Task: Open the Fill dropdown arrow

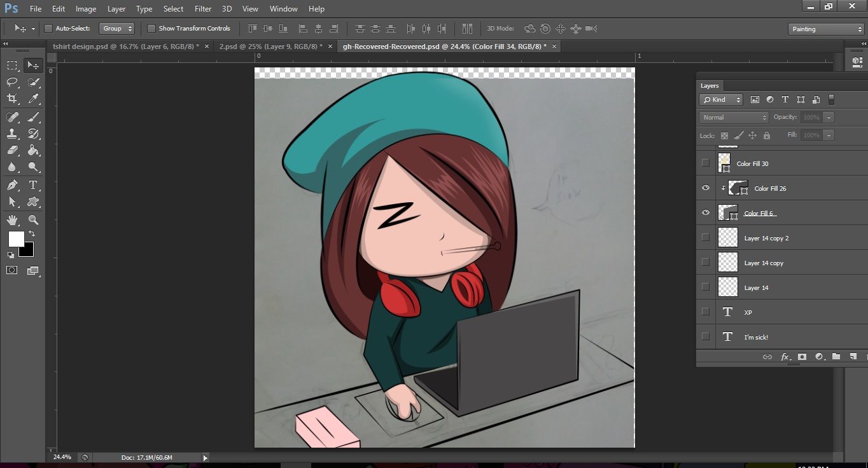Action: coord(828,135)
